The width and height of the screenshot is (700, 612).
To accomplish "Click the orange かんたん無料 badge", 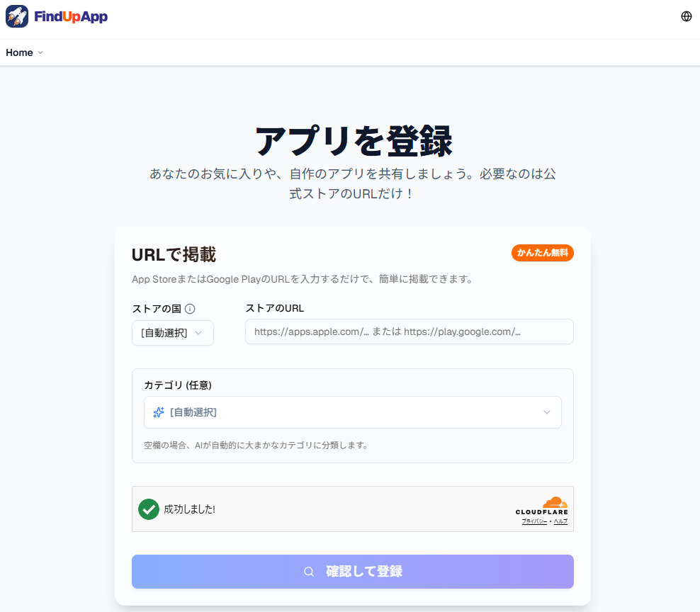I will 542,253.
